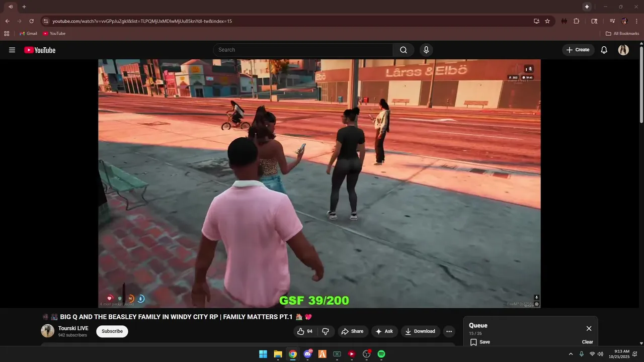Viewport: 644px width, 362px height.
Task: Open the Chrome extensions puzzle menu
Action: [577, 21]
